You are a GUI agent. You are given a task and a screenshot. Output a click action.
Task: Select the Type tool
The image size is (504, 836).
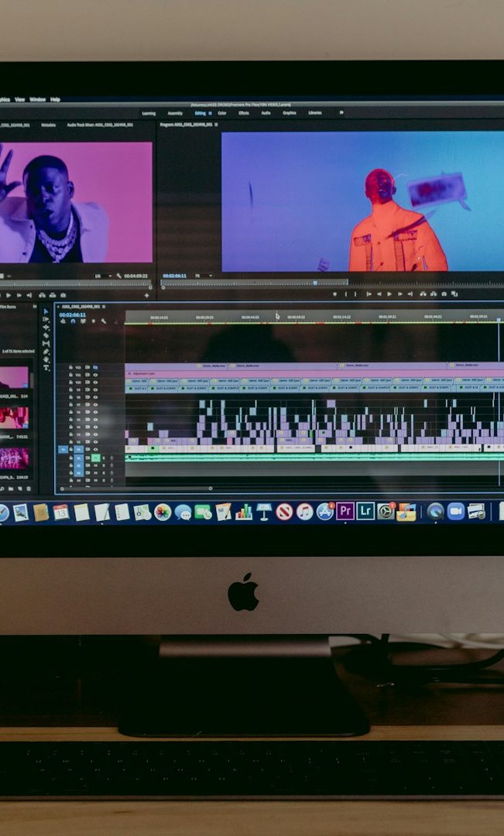(x=46, y=368)
